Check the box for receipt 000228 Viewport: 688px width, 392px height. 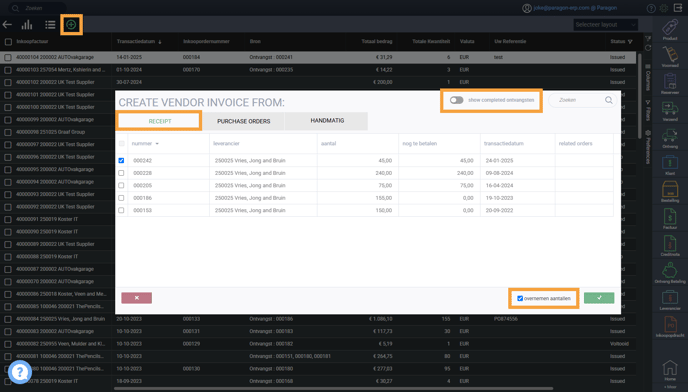coord(121,173)
